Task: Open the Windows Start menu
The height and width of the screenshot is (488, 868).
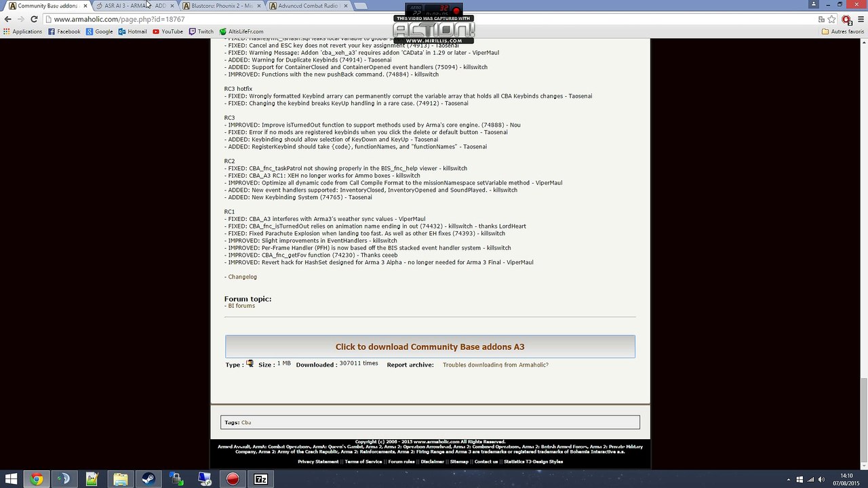Action: coord(12,479)
